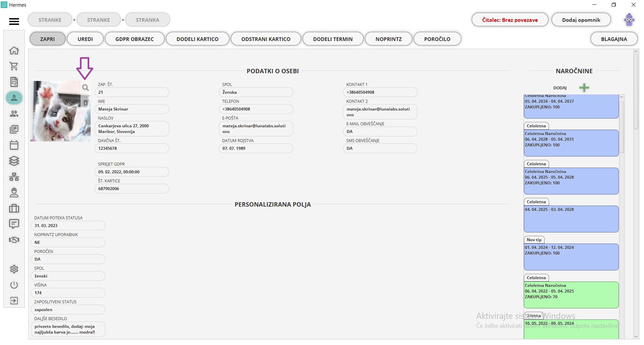
Task: Go to the home icon in sidebar
Action: tap(14, 50)
